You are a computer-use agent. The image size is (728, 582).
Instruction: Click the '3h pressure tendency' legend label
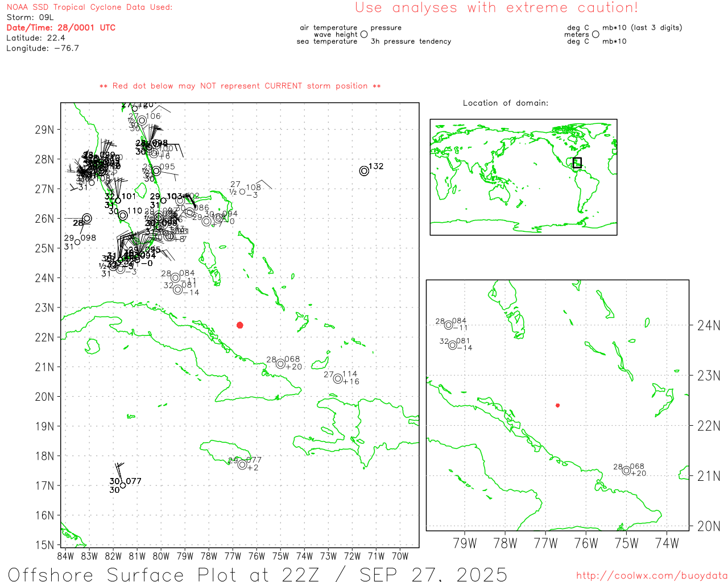coord(411,41)
